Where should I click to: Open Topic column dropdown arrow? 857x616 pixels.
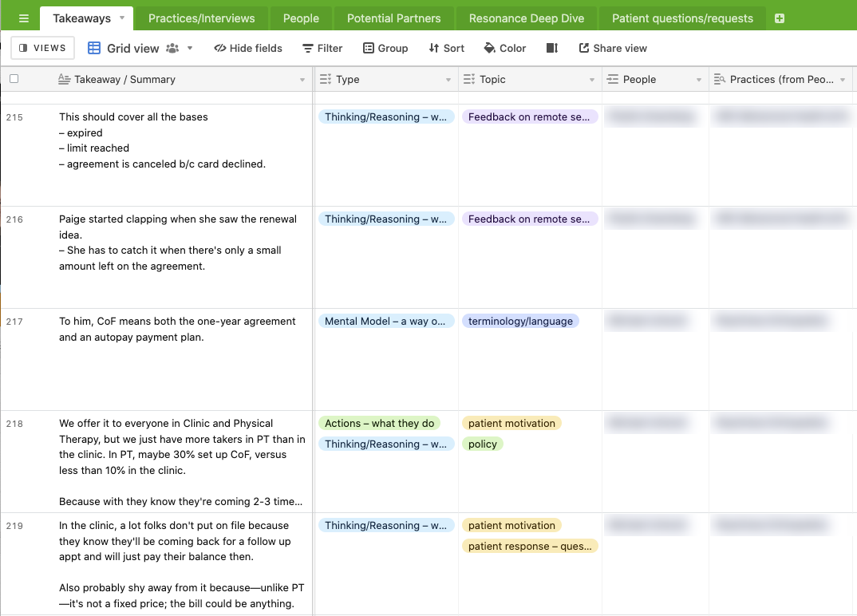592,80
